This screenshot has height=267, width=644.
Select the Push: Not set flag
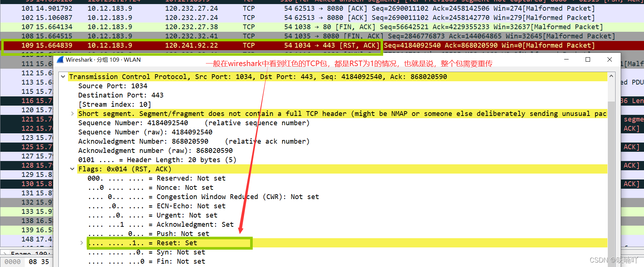click(148, 234)
